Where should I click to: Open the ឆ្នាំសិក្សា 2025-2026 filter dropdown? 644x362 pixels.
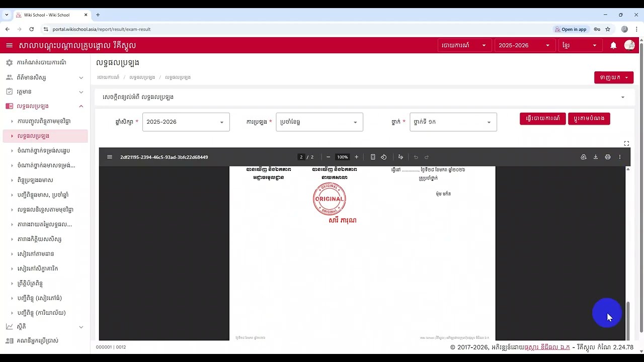click(x=186, y=122)
